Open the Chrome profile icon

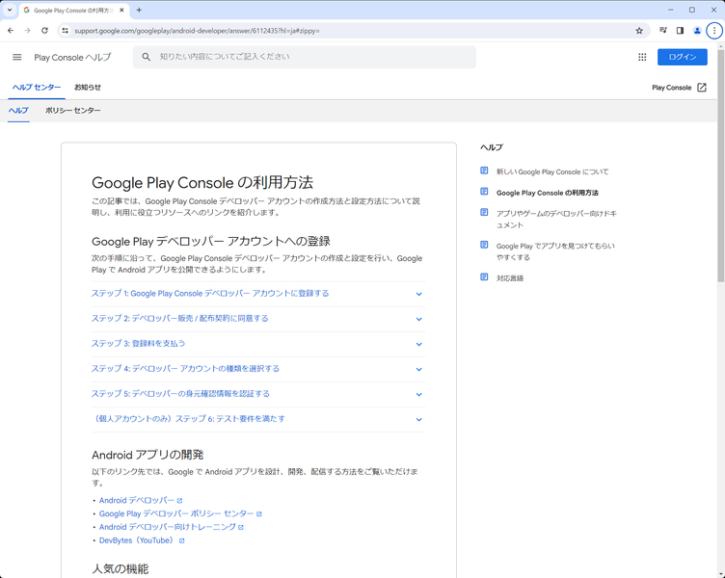[x=697, y=31]
